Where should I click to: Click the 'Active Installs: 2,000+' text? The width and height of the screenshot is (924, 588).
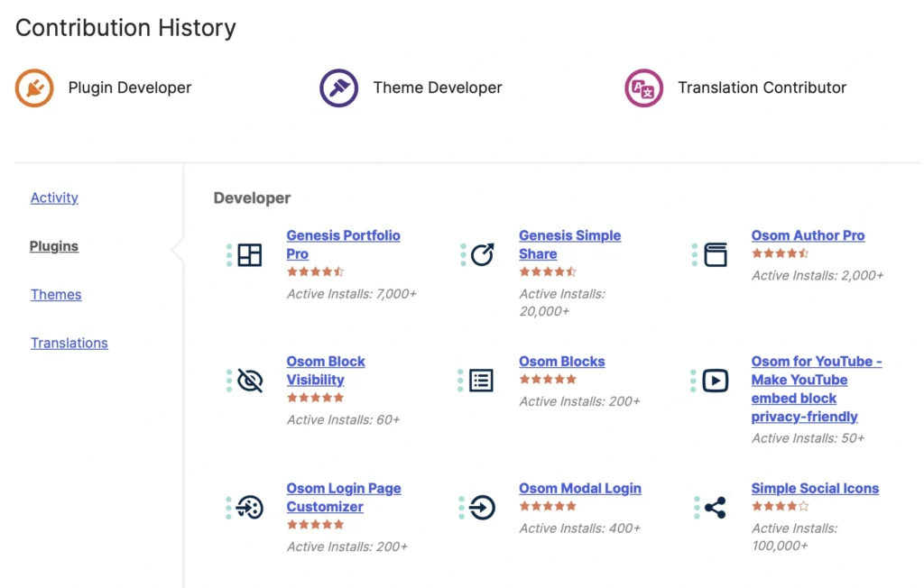tap(818, 275)
